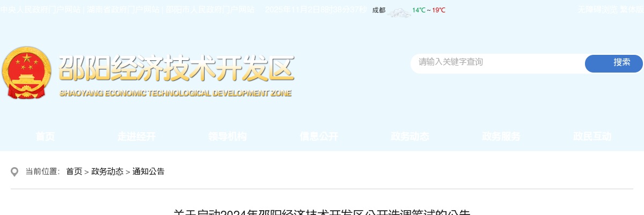Open 领导机构 navigation item

point(228,137)
